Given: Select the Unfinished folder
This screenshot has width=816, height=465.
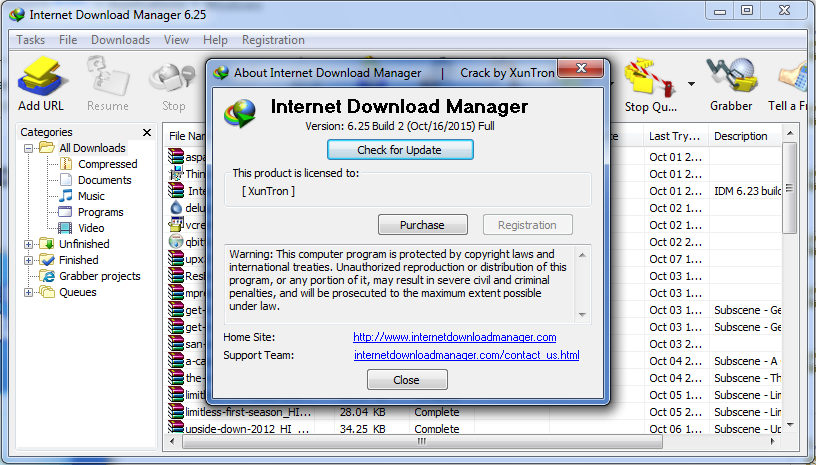Looking at the screenshot, I should [83, 244].
